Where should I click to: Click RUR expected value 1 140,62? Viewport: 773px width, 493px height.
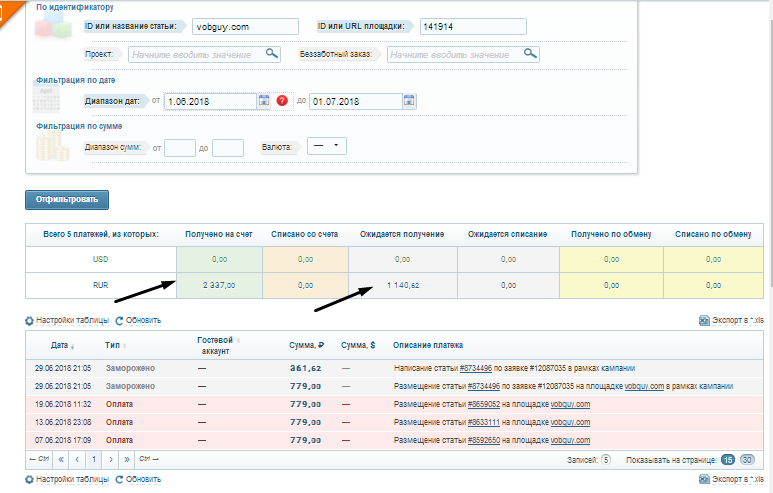403,285
